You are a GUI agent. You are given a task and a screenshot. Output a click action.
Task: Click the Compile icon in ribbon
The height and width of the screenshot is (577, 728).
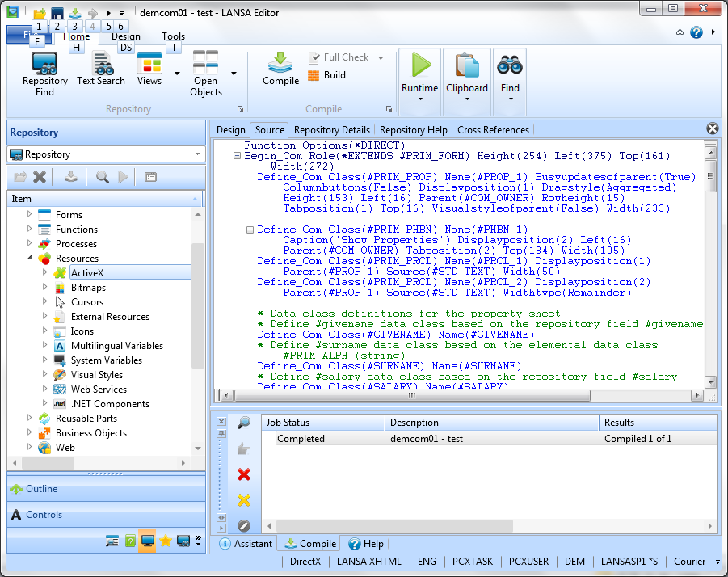click(280, 63)
